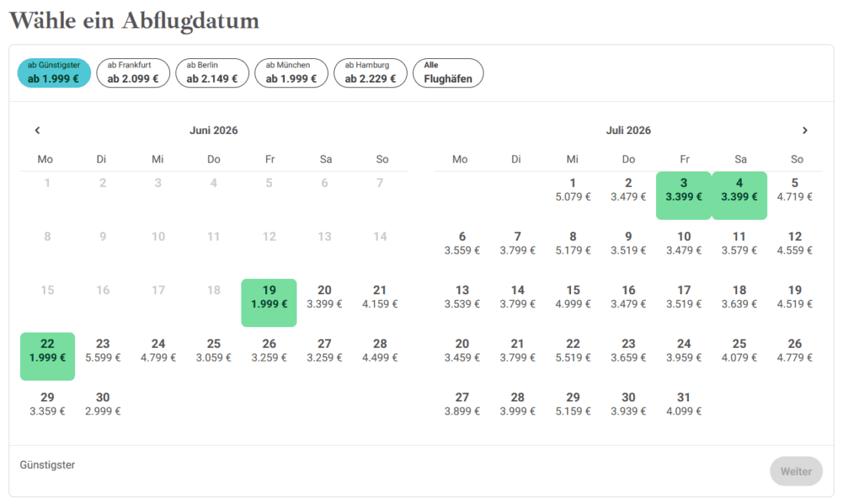
Task: Choose the 'ab Frankfurt' departure option
Action: (x=133, y=73)
